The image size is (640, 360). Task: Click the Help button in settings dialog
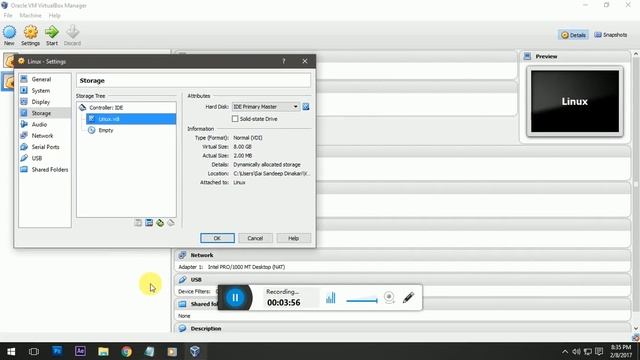293,238
